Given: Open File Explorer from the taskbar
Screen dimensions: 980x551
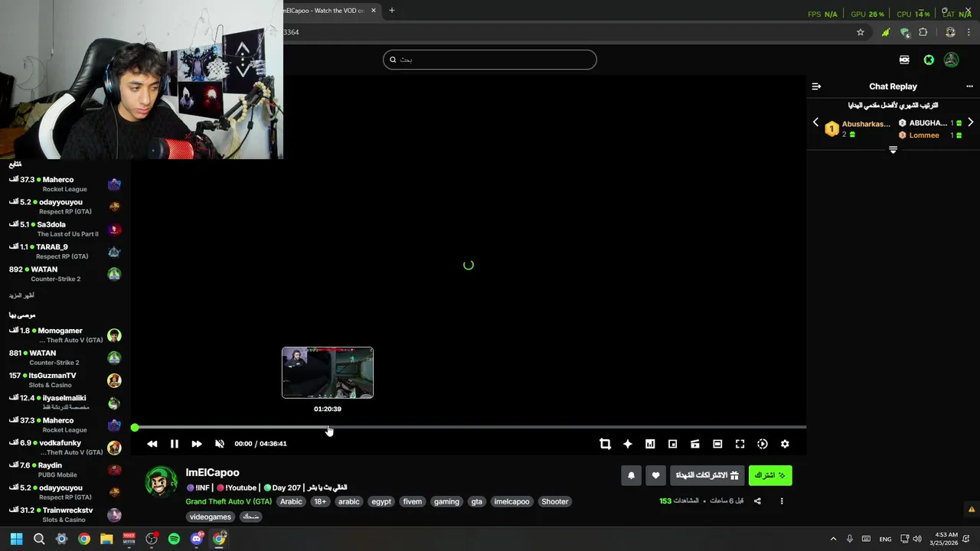Looking at the screenshot, I should (106, 539).
